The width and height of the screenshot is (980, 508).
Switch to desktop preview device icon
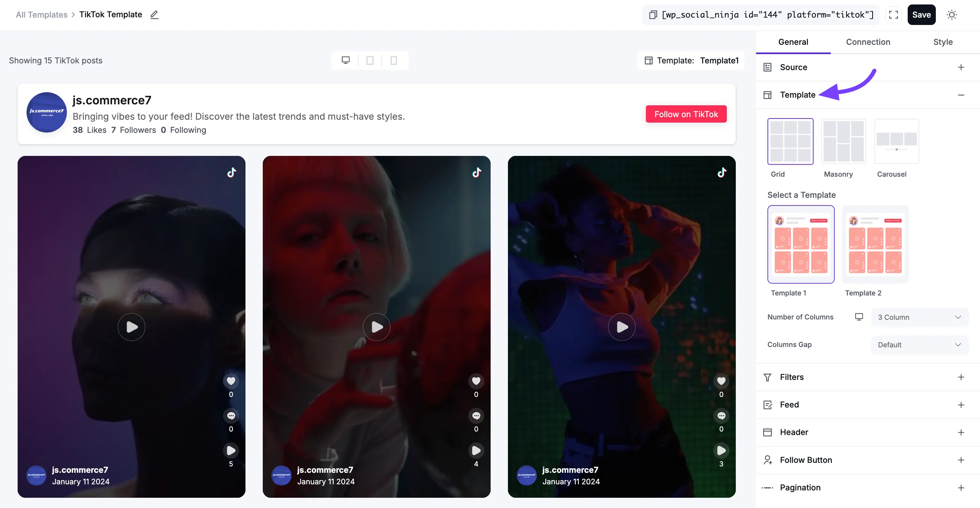coord(345,60)
